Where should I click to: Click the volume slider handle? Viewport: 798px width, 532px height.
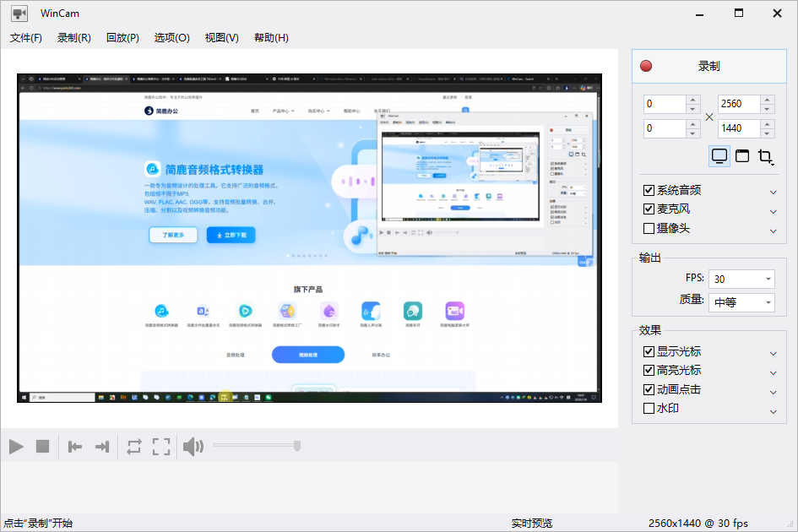click(x=297, y=446)
